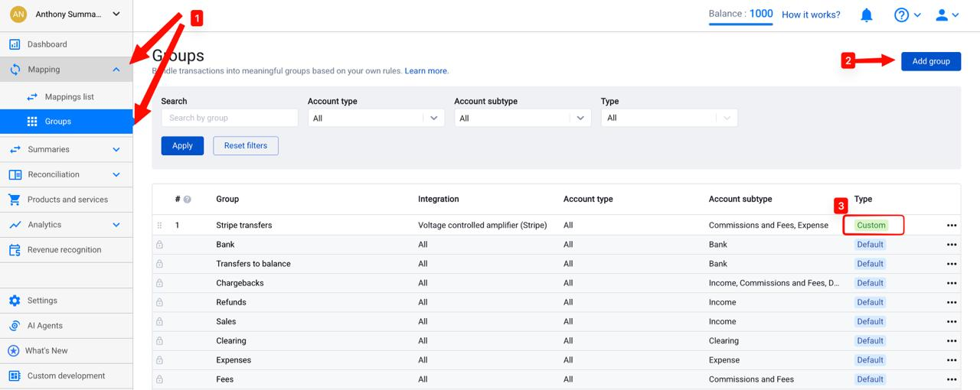The image size is (980, 390).
Task: Open more options for Expenses row
Action: pos(952,360)
